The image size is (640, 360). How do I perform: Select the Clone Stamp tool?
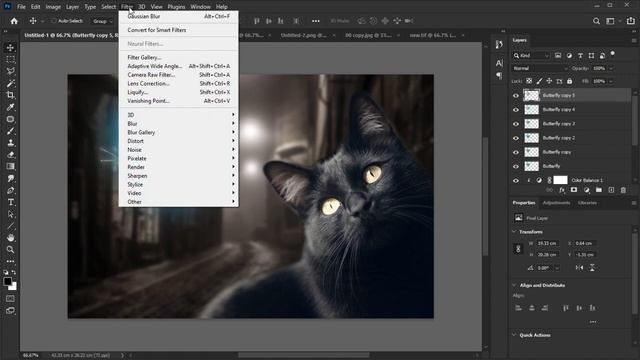10,143
